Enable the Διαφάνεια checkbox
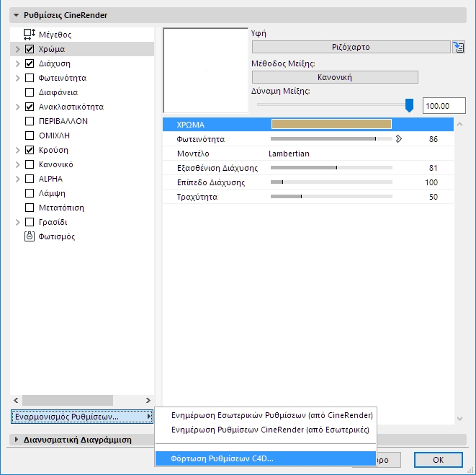 tap(30, 92)
